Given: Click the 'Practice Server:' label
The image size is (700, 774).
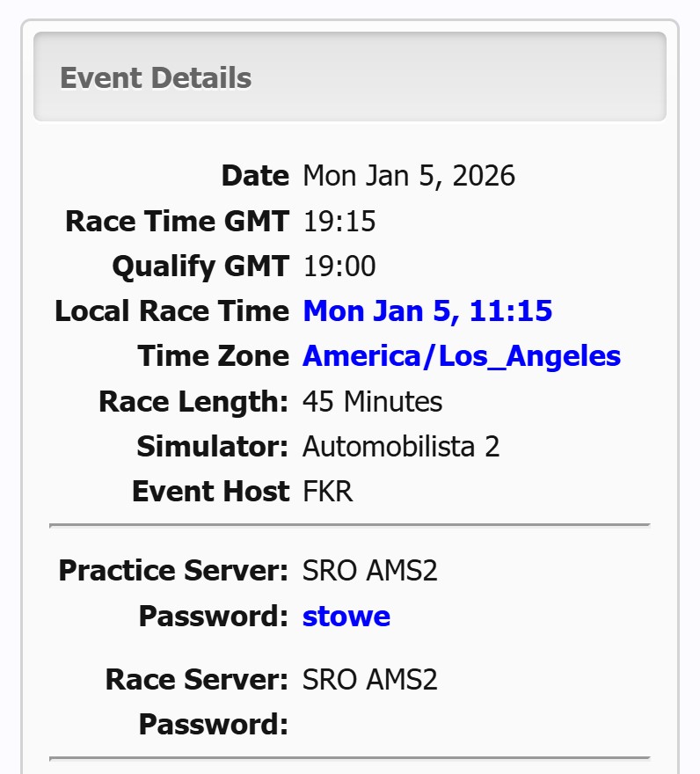Looking at the screenshot, I should (x=173, y=572).
